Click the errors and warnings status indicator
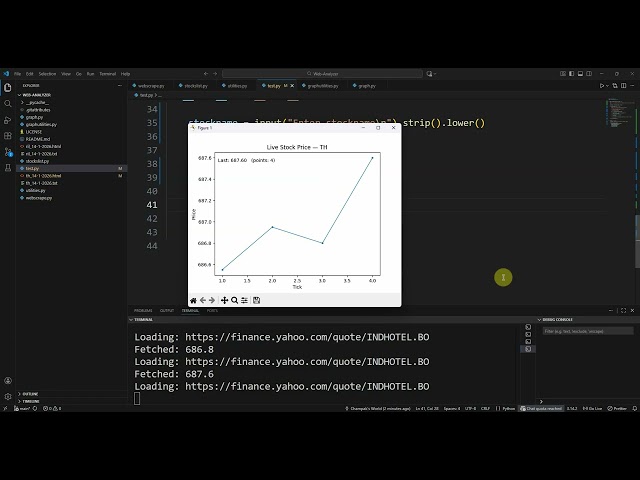 pyautogui.click(x=52, y=408)
